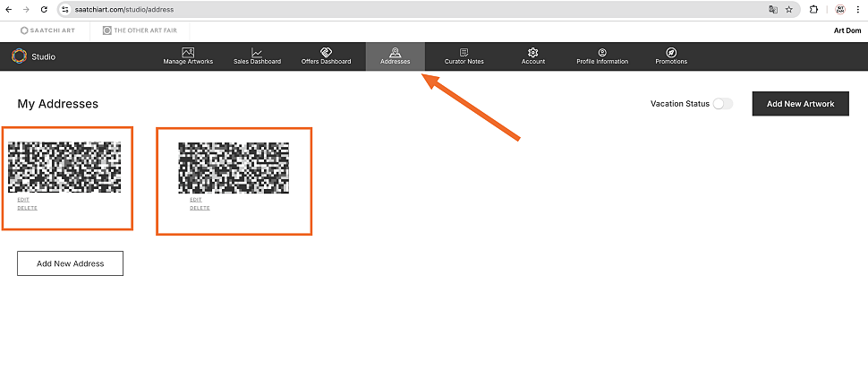This screenshot has height=379, width=868.
Task: Click the Studio logo icon
Action: [20, 56]
